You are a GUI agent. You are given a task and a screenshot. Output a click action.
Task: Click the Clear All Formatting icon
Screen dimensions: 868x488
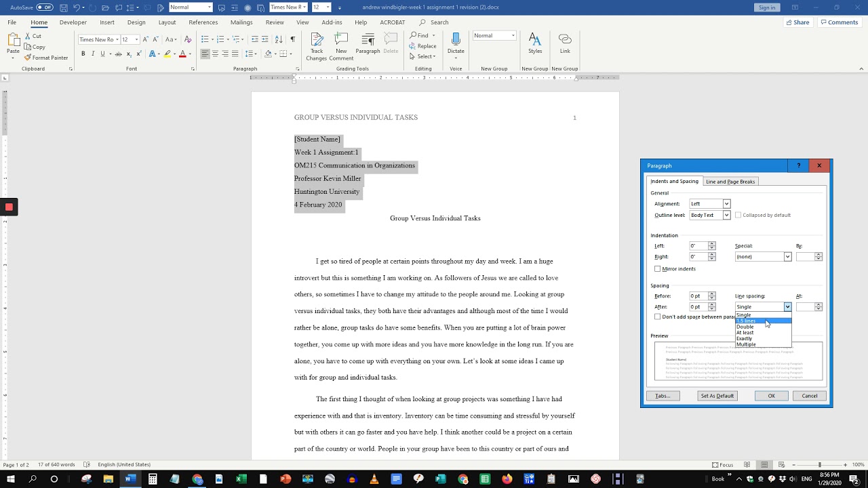pyautogui.click(x=189, y=39)
